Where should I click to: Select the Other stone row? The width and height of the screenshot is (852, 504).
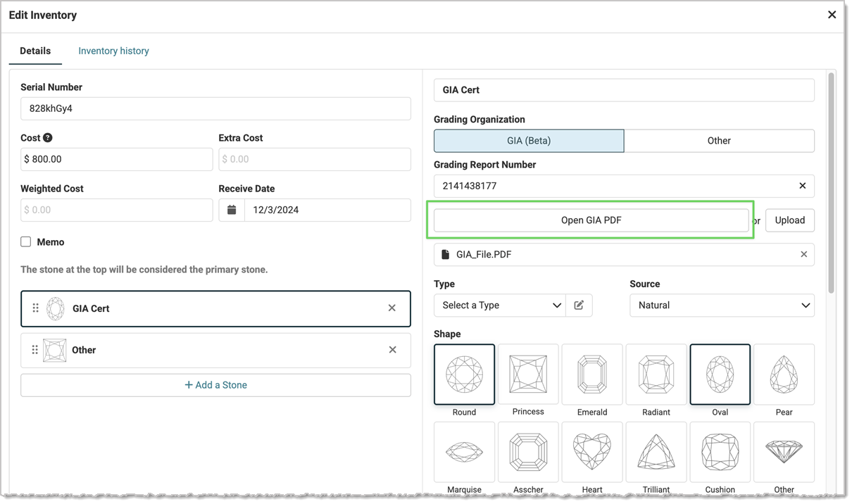215,350
